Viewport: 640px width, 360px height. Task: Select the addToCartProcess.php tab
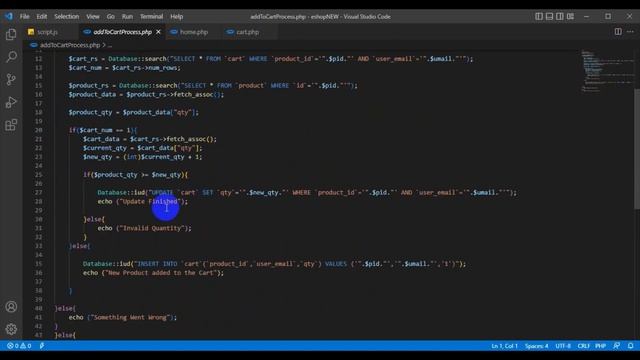click(122, 32)
